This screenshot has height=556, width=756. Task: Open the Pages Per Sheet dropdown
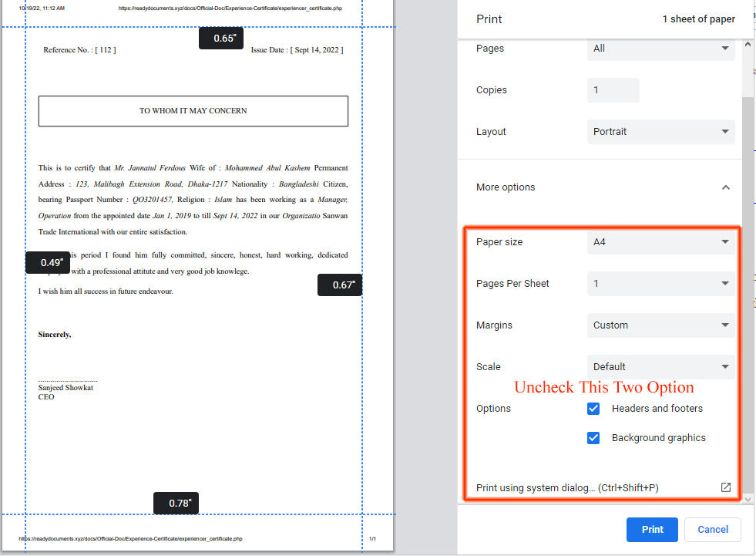660,283
